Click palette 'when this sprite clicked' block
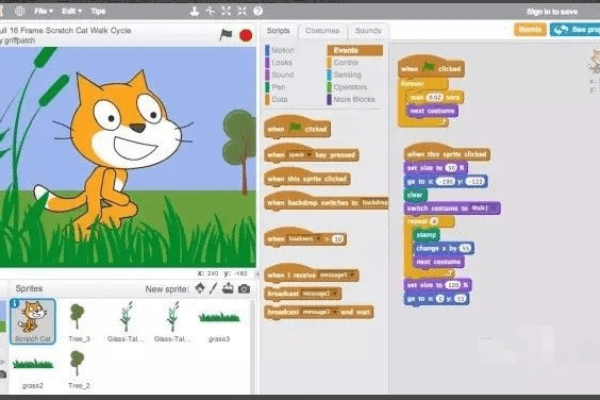This screenshot has width=600, height=400. [x=307, y=178]
